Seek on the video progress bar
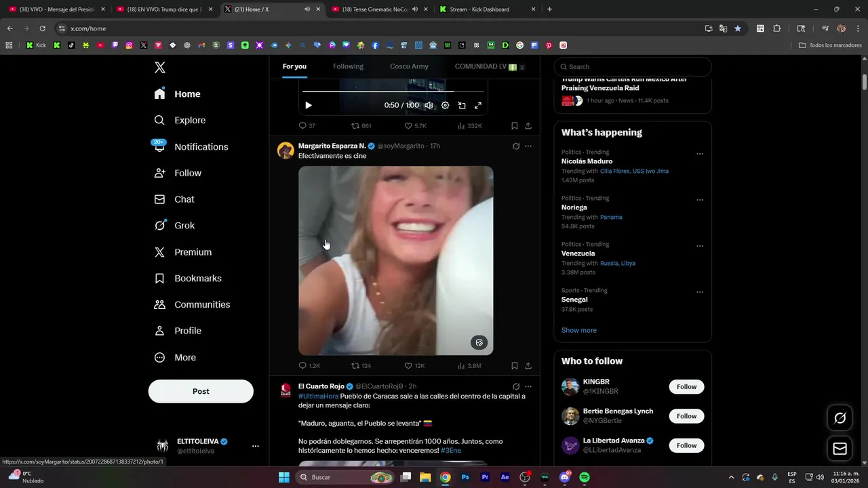This screenshot has height=488, width=868. [393, 91]
